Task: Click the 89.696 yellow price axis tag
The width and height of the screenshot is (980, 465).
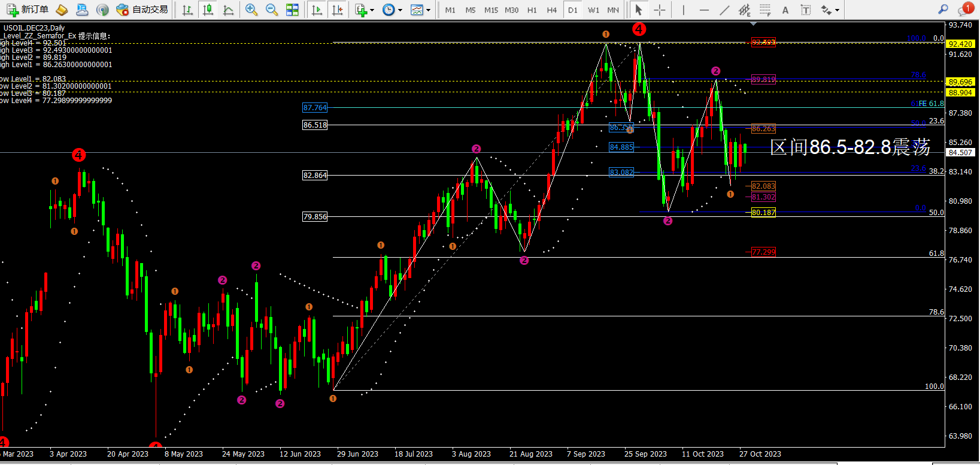Action: [x=960, y=82]
